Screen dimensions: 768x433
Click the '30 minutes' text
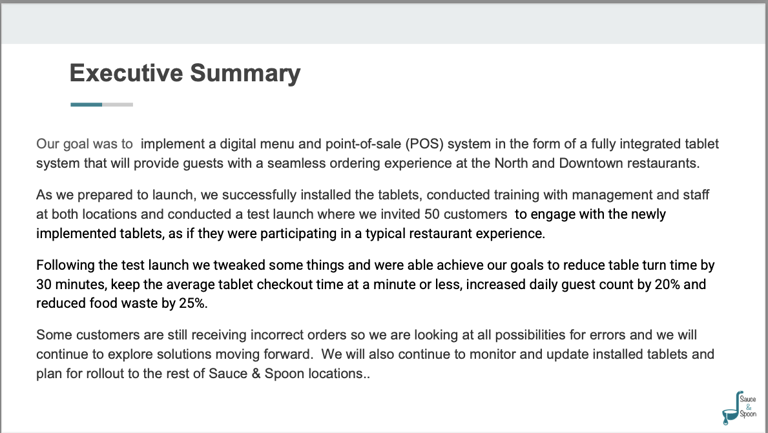point(71,285)
